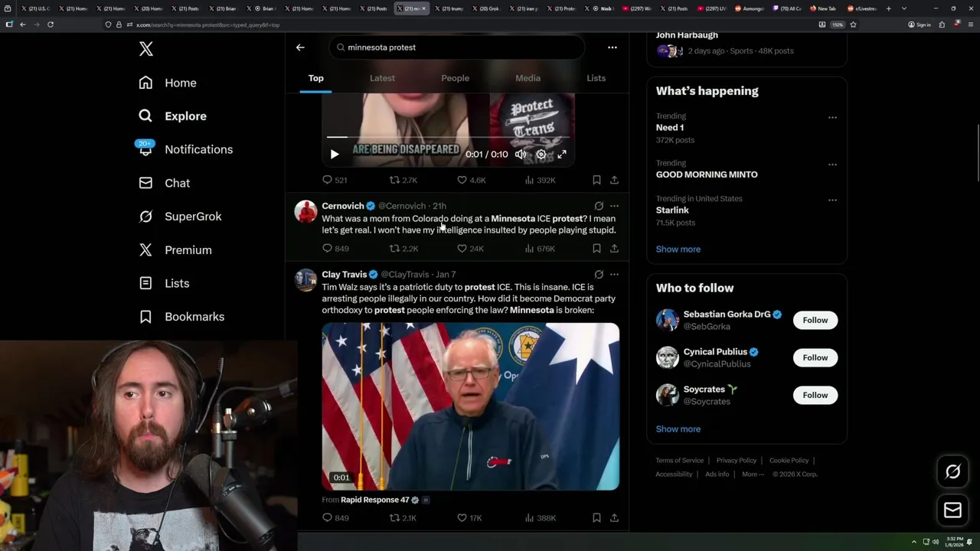This screenshot has height=551, width=980.
Task: Open more options for Need 1 trend
Action: [x=832, y=118]
